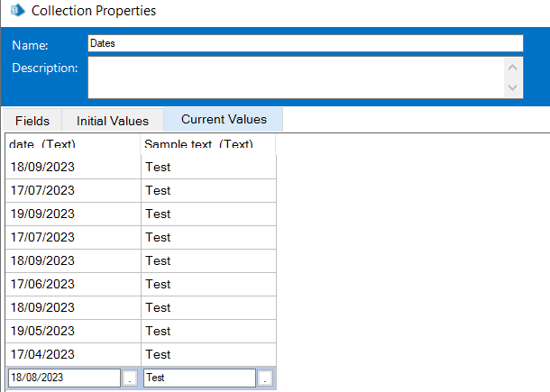Click the Collection Properties window icon
Image resolution: width=550 pixels, height=392 pixels.
click(x=16, y=12)
